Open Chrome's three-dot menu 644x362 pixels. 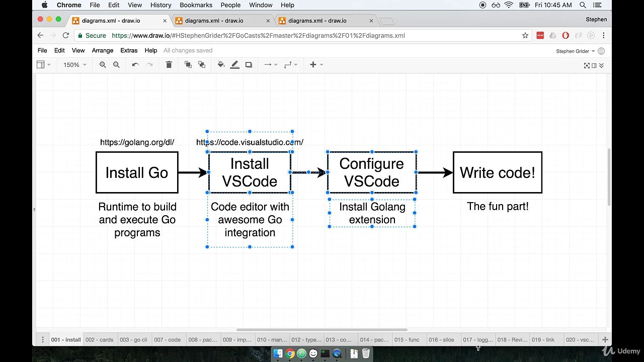point(603,36)
